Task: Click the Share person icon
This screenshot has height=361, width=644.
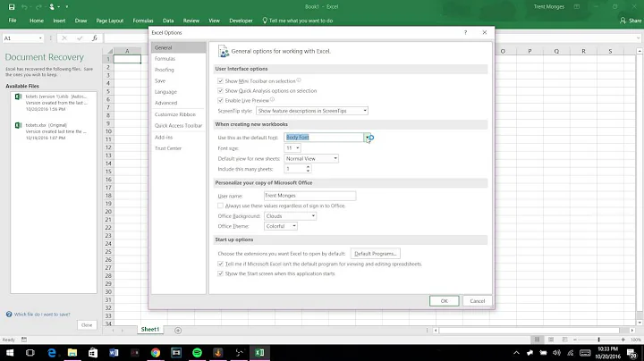Action: tap(623, 20)
